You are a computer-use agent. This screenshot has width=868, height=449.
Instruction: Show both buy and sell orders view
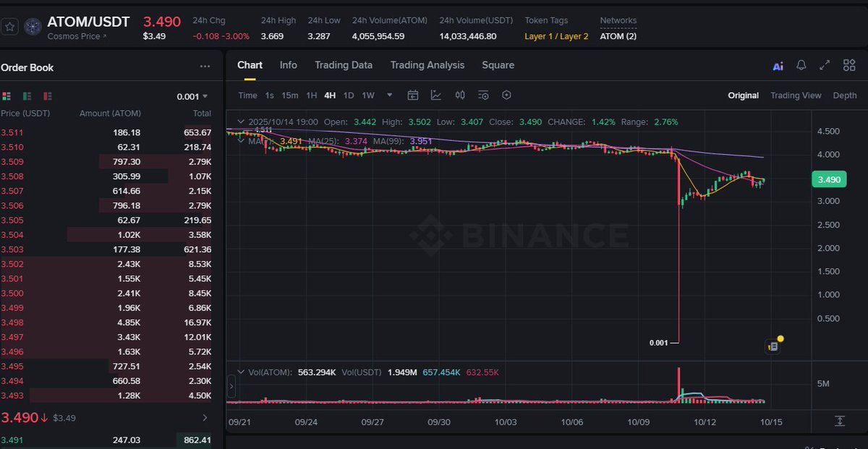pyautogui.click(x=7, y=96)
